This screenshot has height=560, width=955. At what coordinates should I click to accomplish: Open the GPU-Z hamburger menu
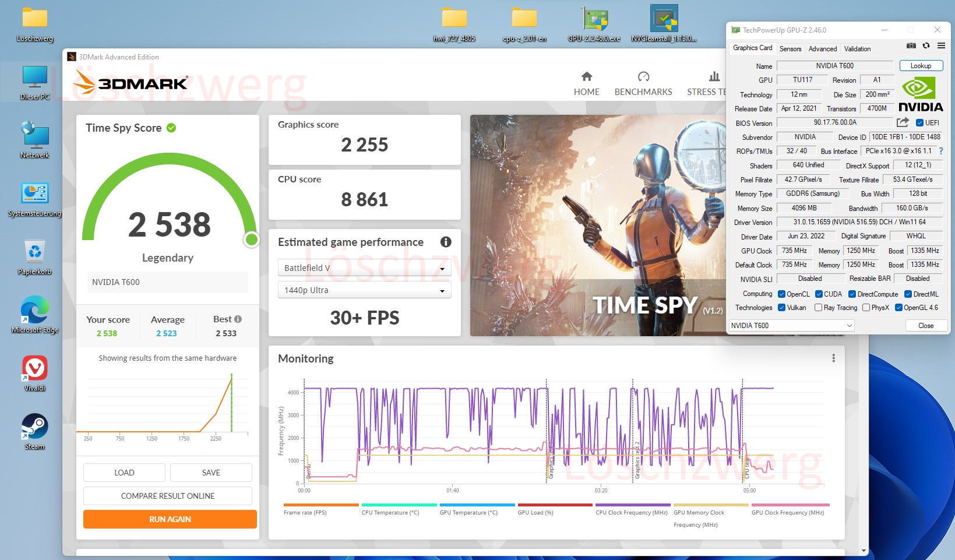(941, 45)
